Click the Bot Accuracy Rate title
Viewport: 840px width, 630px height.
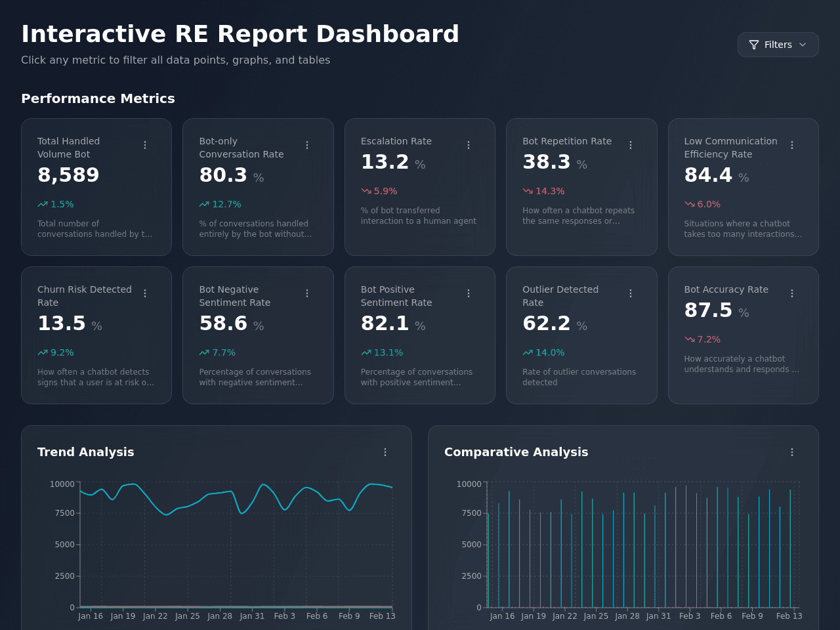tap(726, 289)
